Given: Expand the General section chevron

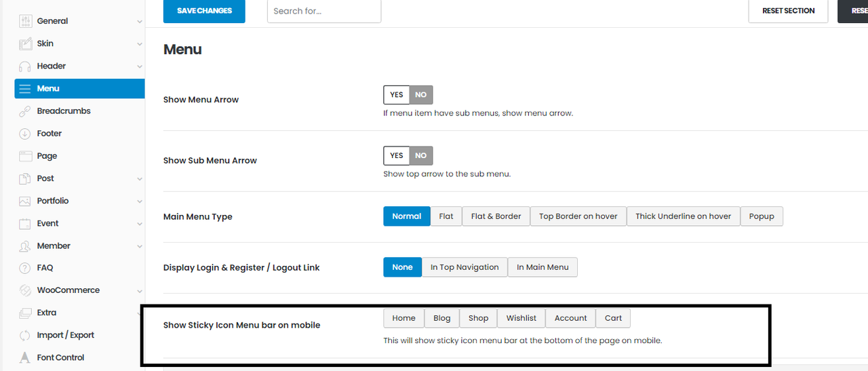Looking at the screenshot, I should coord(140,22).
